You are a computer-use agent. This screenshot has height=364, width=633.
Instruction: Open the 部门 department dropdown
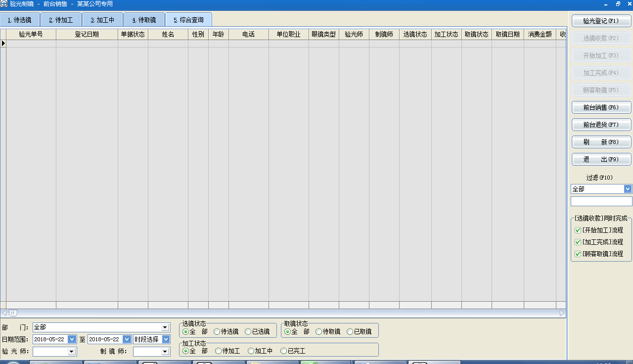click(x=165, y=327)
